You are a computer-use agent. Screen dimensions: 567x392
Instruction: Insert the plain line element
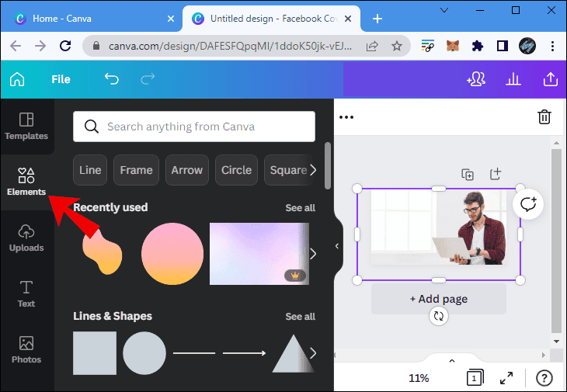194,353
